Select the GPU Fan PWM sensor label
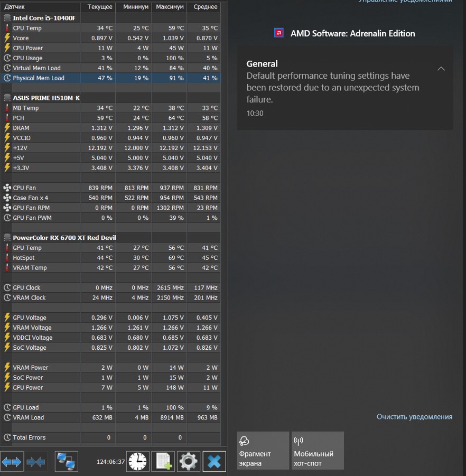This screenshot has height=476, width=466. 32,218
